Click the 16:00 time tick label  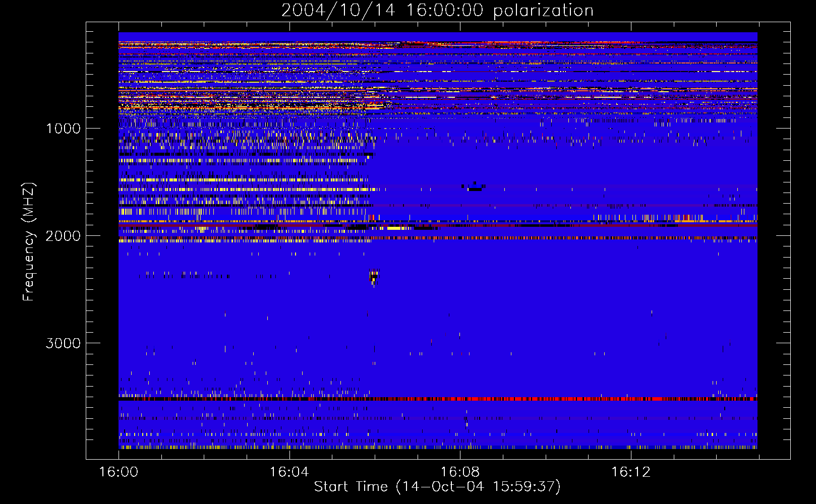[x=119, y=472]
